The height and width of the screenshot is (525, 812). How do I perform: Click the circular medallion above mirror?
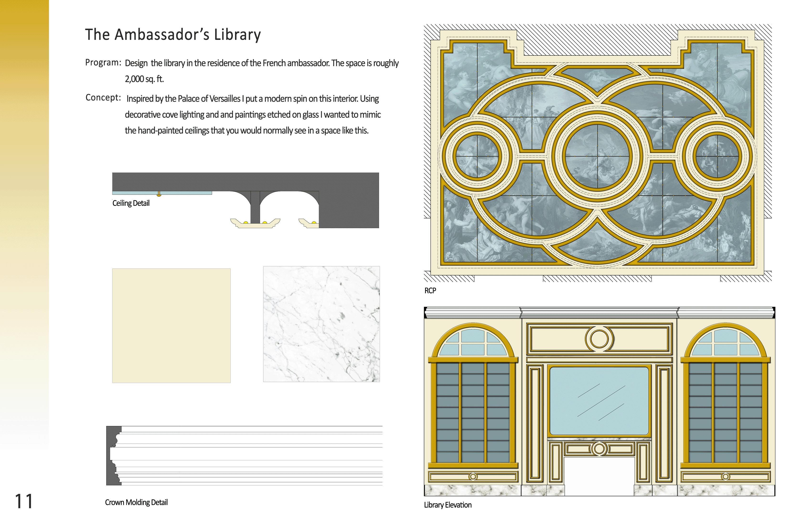(x=599, y=339)
